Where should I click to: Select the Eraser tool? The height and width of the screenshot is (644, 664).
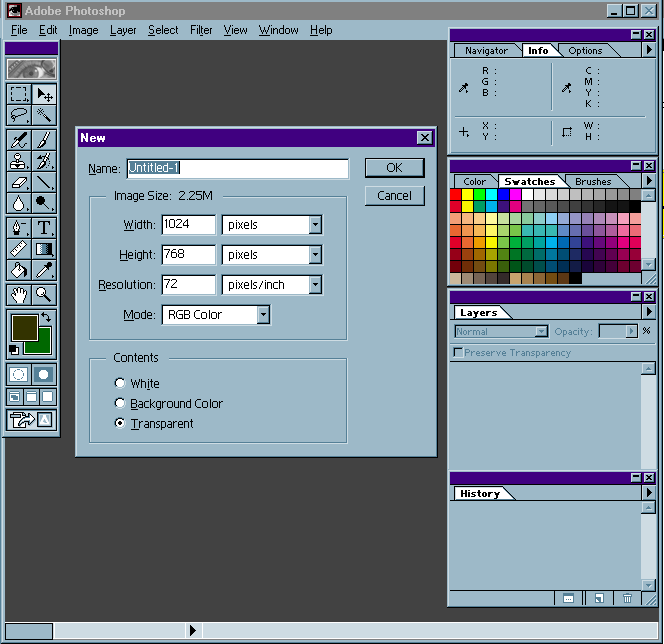(x=19, y=182)
